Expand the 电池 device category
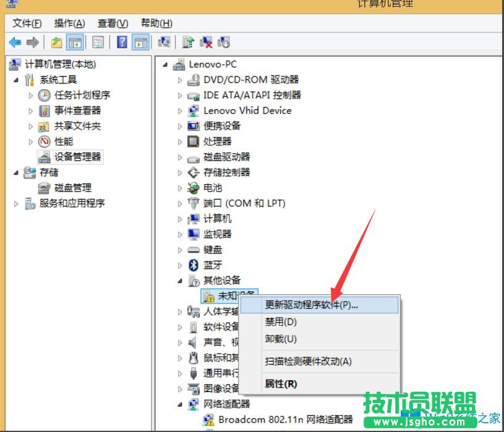The height and width of the screenshot is (432, 504). (179, 188)
